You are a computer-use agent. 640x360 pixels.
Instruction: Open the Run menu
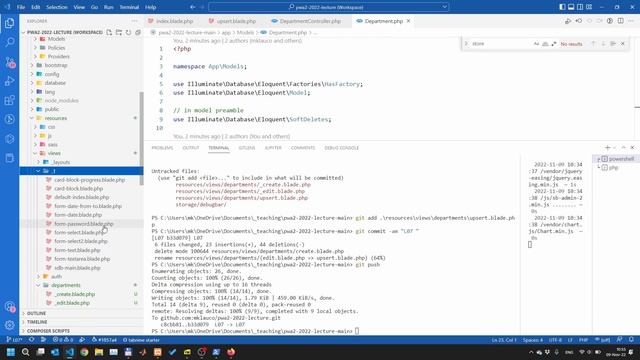pyautogui.click(x=109, y=7)
